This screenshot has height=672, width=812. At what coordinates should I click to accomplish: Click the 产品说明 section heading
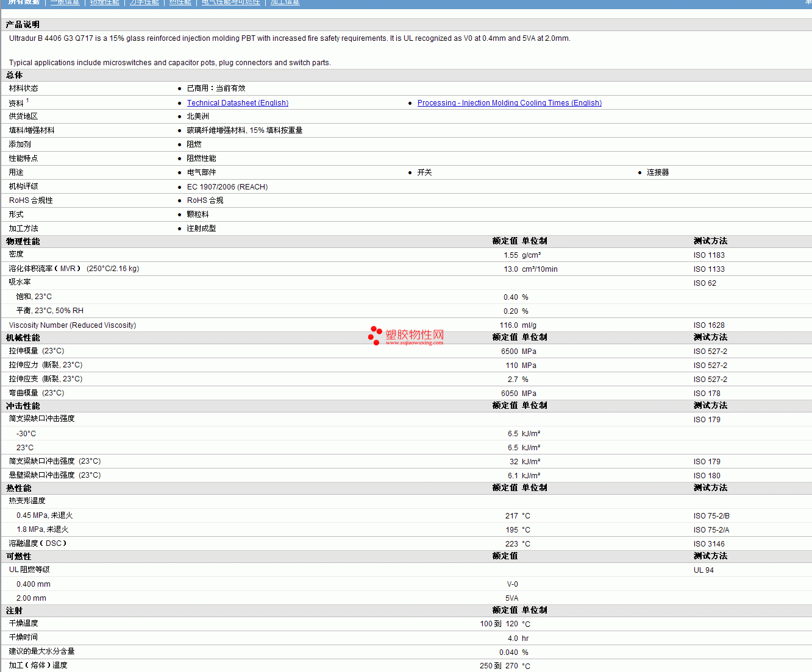click(x=23, y=24)
